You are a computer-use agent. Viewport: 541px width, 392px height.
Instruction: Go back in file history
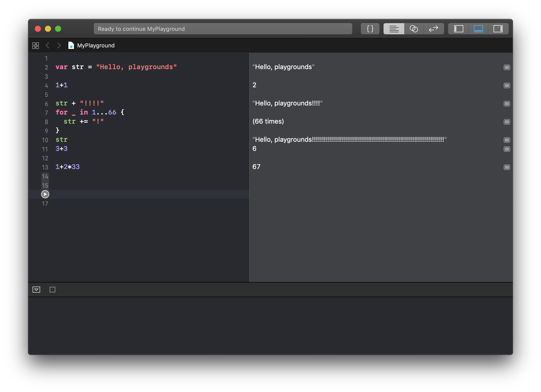tap(47, 45)
